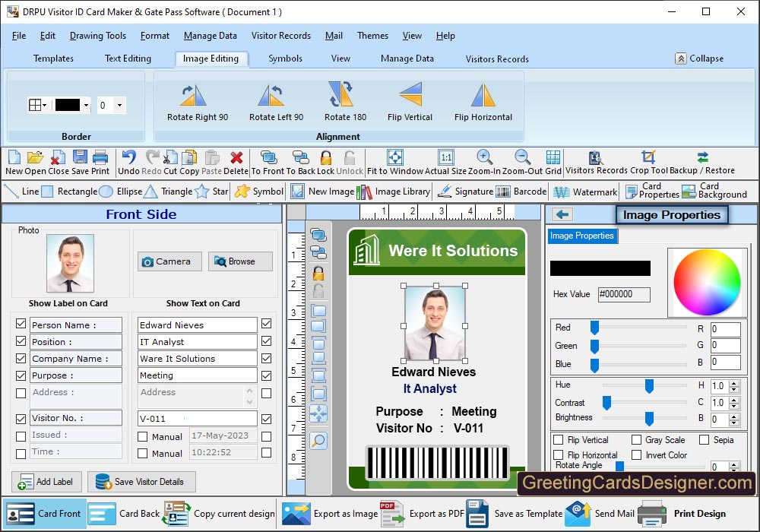Screen dimensions: 760x532
Task: Enable the Gray Scale checkbox
Action: [636, 439]
